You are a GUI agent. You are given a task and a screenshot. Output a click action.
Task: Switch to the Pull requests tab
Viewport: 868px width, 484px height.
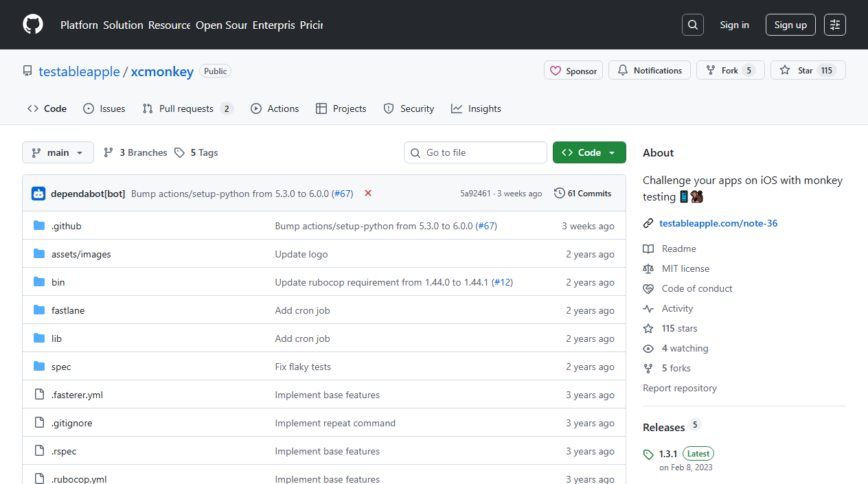187,108
